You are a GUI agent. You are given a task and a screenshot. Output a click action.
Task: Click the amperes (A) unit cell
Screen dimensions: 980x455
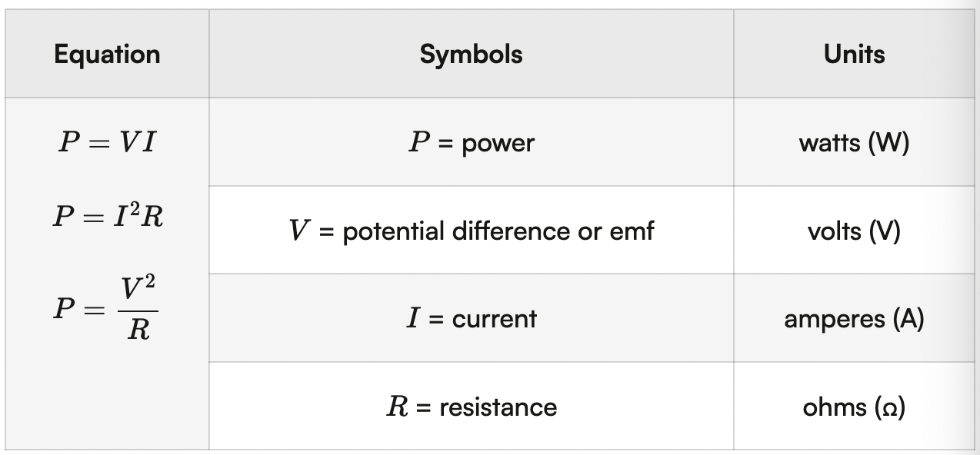click(x=854, y=318)
